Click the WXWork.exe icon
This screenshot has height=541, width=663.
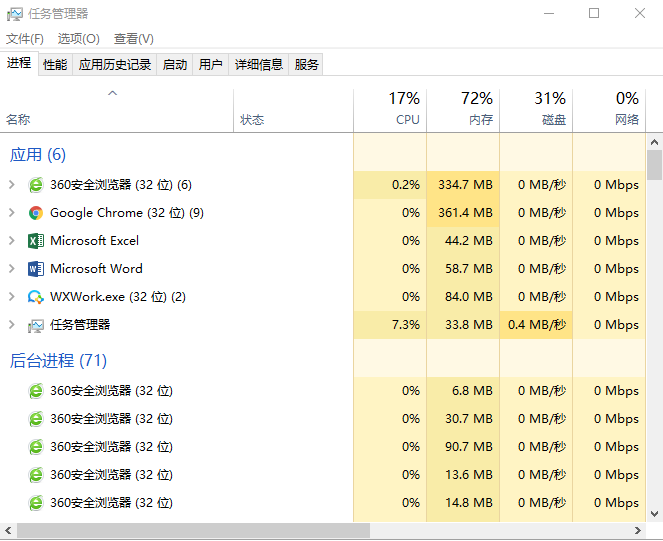click(x=36, y=297)
